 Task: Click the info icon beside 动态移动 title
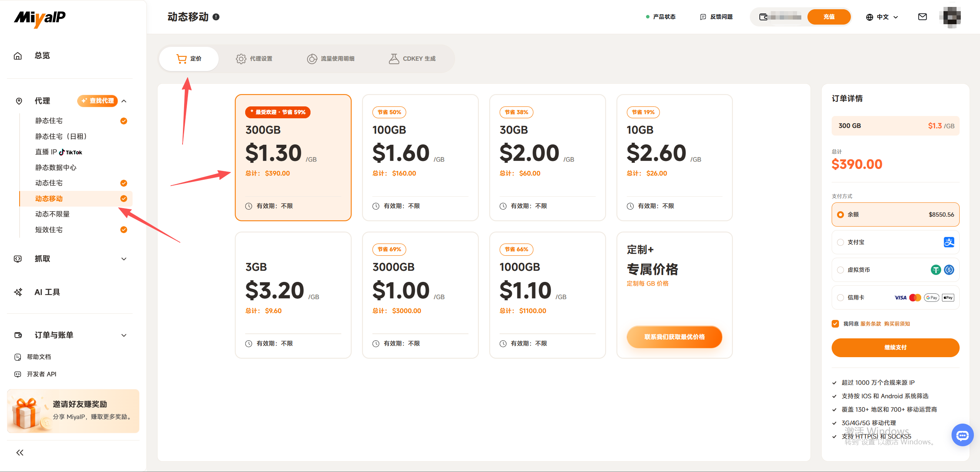click(216, 17)
